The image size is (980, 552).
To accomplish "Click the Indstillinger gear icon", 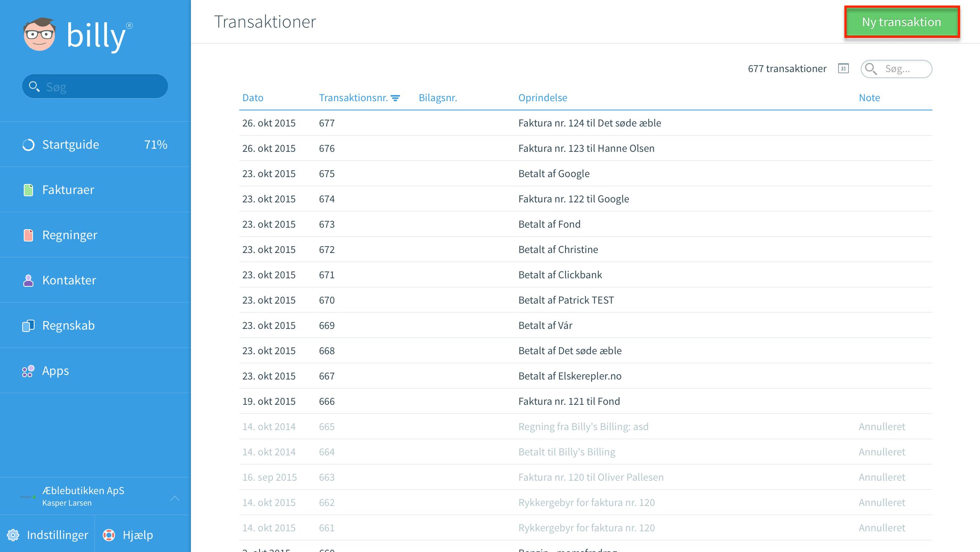I will coord(13,535).
